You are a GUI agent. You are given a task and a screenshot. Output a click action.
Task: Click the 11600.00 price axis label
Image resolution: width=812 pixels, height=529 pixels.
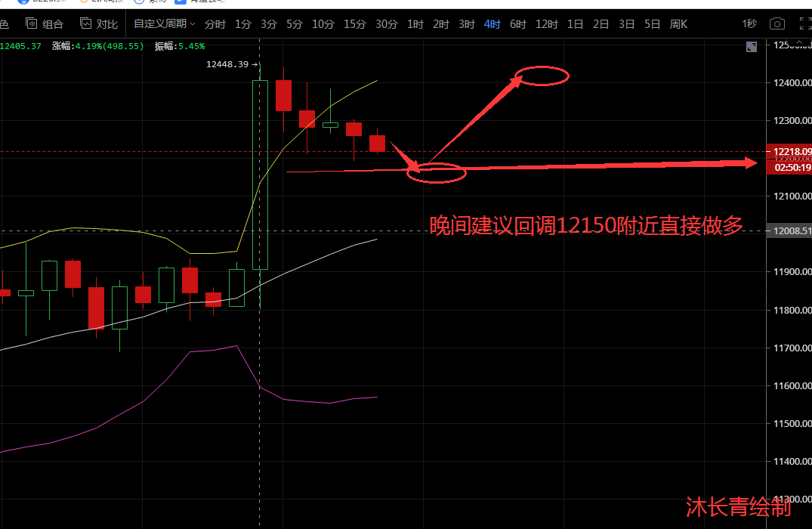792,385
